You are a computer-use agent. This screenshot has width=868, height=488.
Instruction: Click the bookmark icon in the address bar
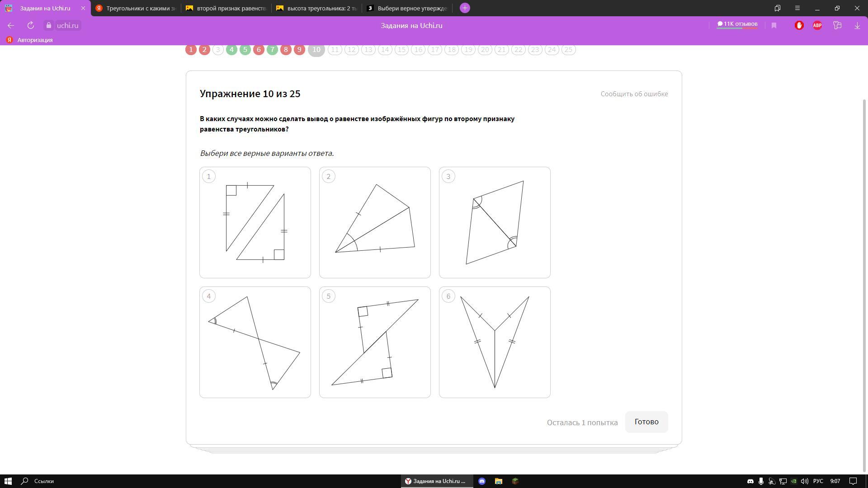point(774,26)
